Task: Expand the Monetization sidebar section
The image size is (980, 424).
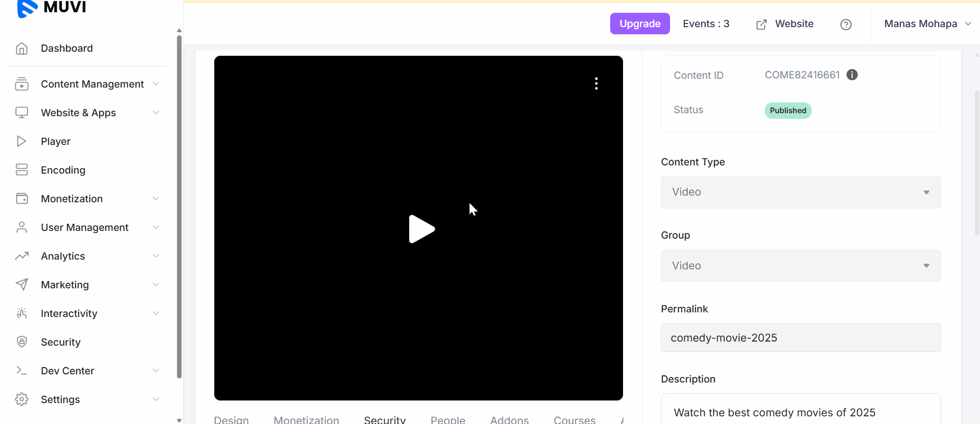Action: pyautogui.click(x=72, y=199)
